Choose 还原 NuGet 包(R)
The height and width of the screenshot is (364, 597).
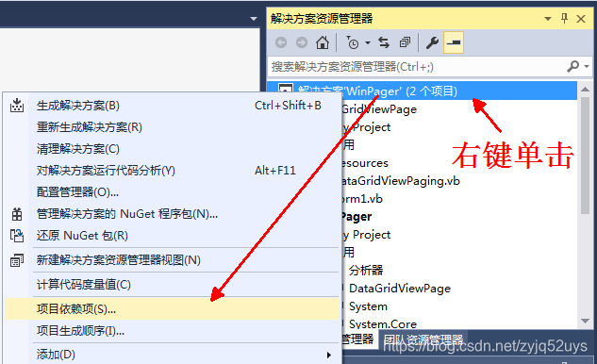coord(172,236)
